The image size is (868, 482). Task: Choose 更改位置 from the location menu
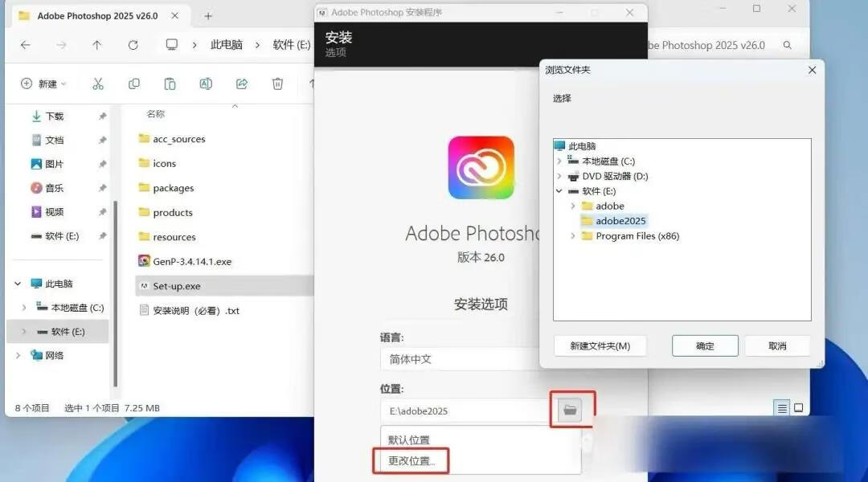coord(410,460)
